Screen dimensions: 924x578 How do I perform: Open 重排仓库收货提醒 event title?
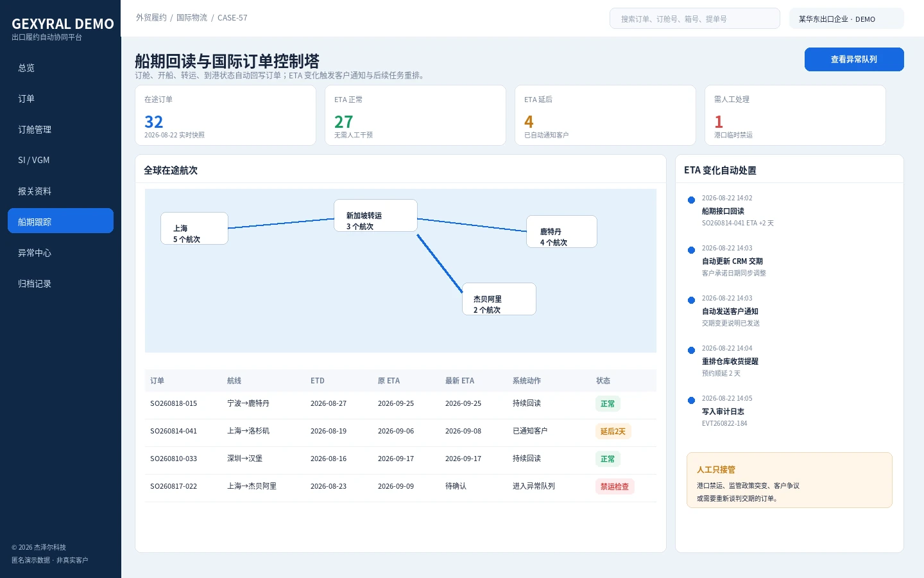click(730, 362)
